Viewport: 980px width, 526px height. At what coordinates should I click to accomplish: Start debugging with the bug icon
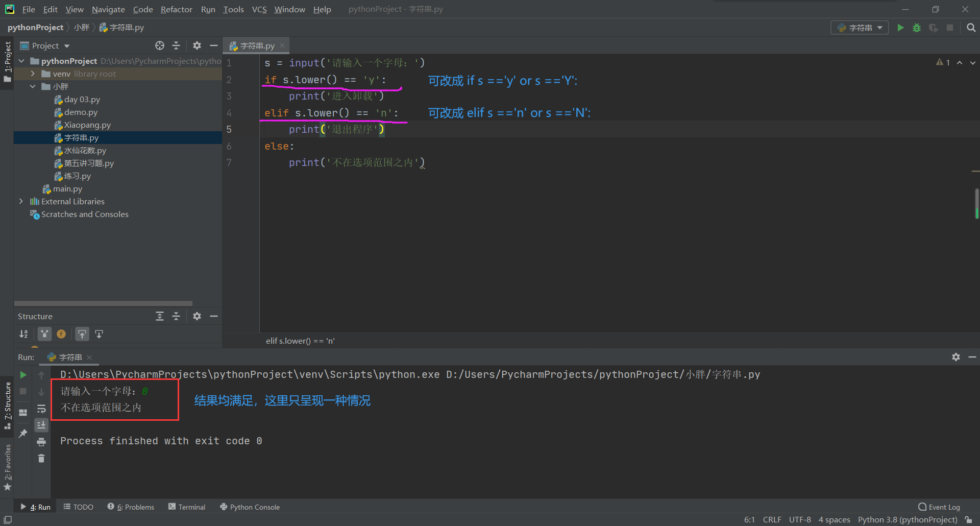click(917, 28)
